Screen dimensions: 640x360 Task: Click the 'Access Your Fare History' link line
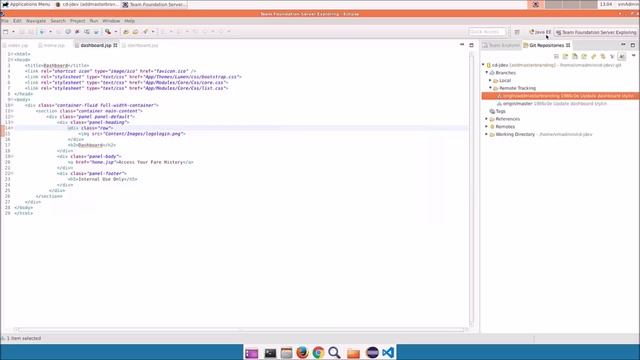131,162
